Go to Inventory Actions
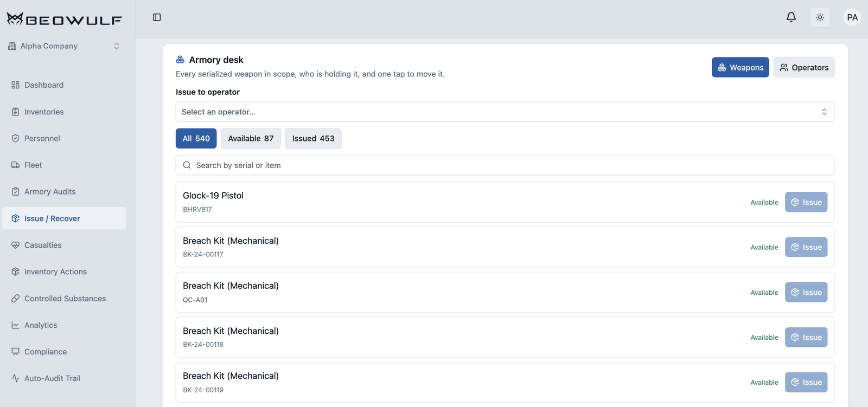This screenshot has height=407, width=868. [64, 272]
